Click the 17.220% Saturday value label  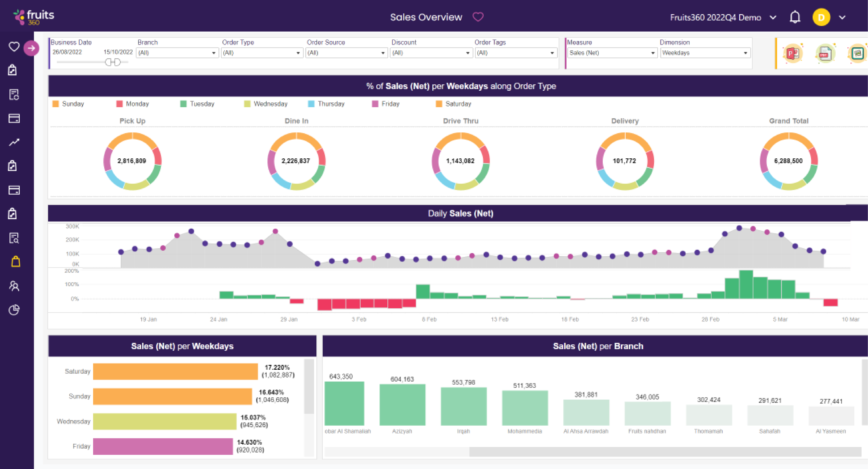[277, 367]
